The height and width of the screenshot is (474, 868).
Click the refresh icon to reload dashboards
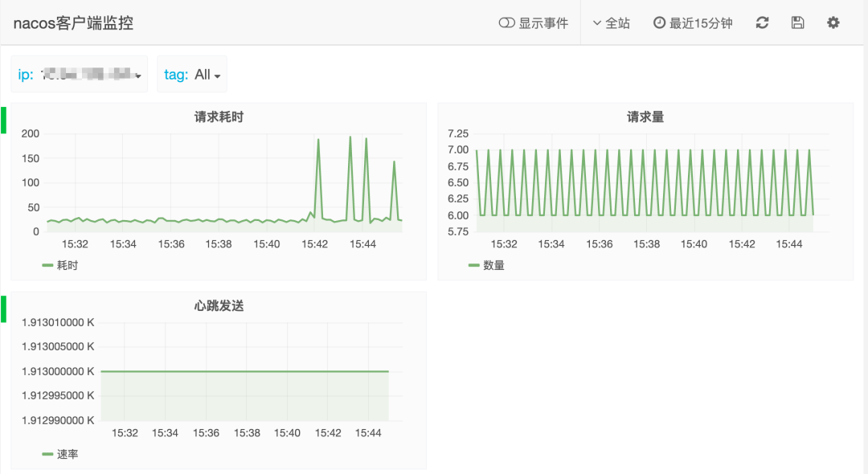coord(761,23)
